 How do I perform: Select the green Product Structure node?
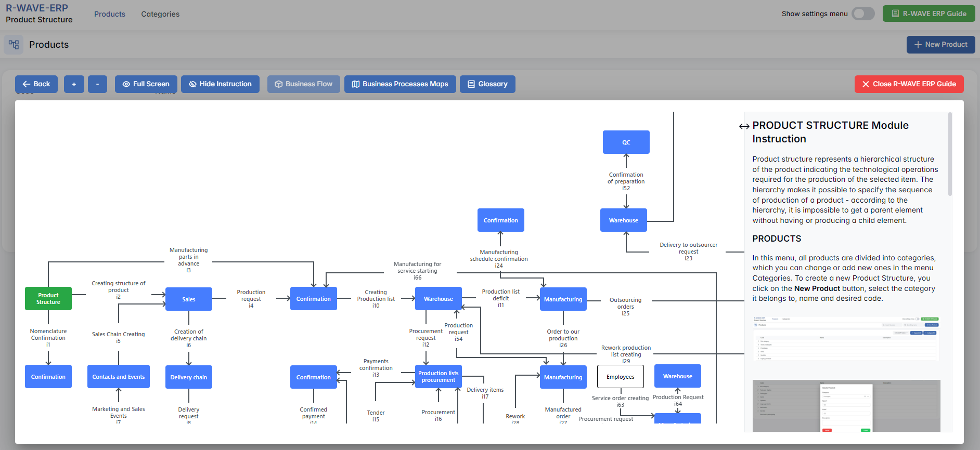point(48,299)
